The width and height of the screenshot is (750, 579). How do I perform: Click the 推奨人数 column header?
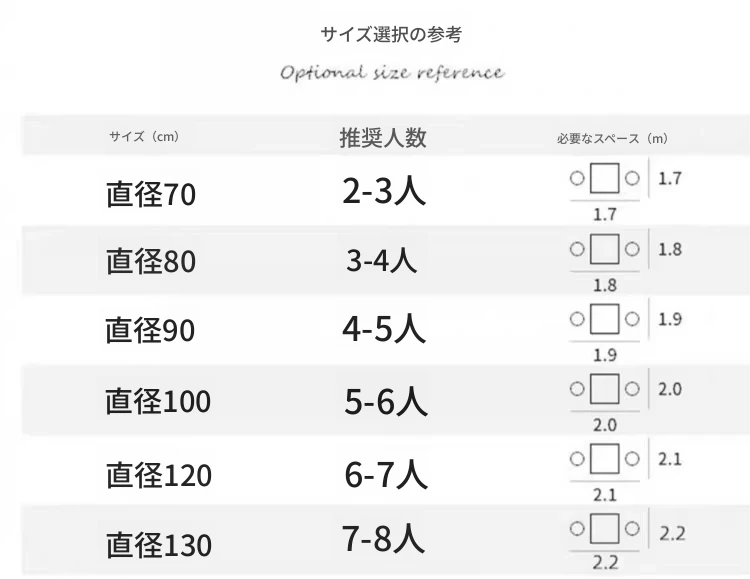pyautogui.click(x=383, y=138)
